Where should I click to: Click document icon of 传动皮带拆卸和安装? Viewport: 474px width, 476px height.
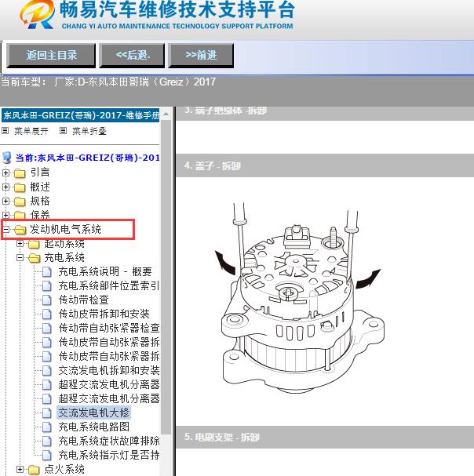tap(47, 314)
